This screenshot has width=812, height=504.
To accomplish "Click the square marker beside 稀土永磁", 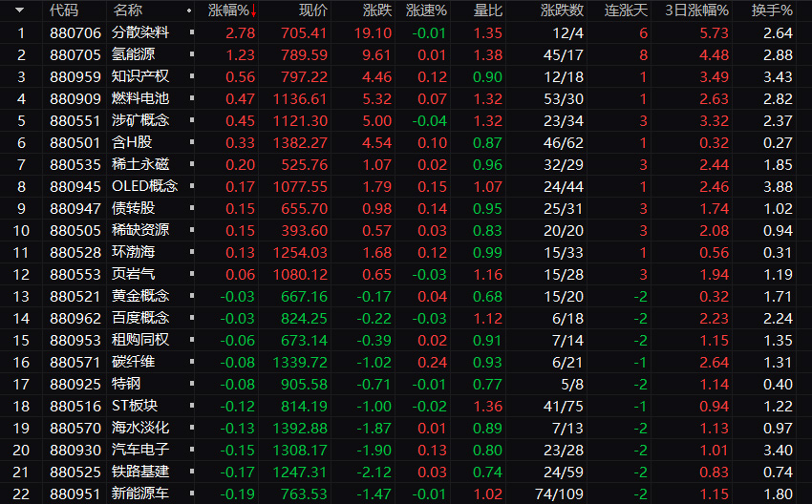I will click(192, 164).
